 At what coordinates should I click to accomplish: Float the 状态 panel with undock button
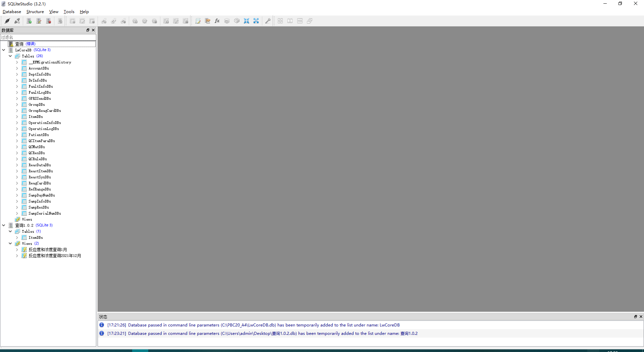pos(635,317)
